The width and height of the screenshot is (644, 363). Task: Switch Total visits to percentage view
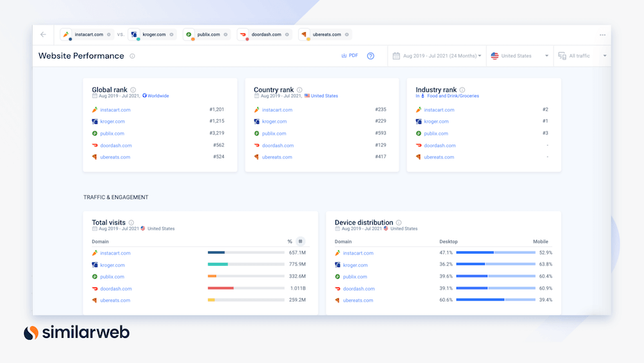[x=290, y=242]
